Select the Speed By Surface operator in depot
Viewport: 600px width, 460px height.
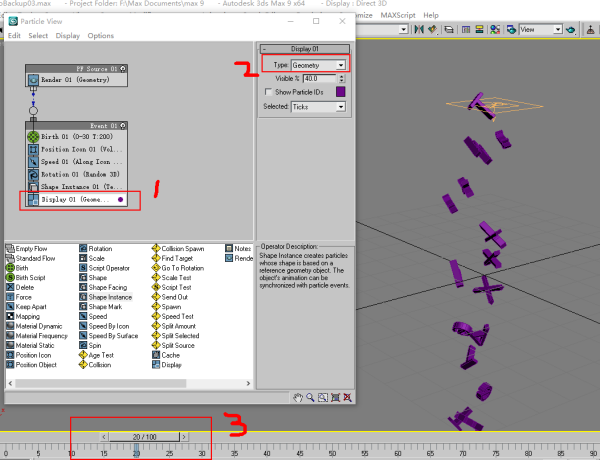[x=109, y=336]
